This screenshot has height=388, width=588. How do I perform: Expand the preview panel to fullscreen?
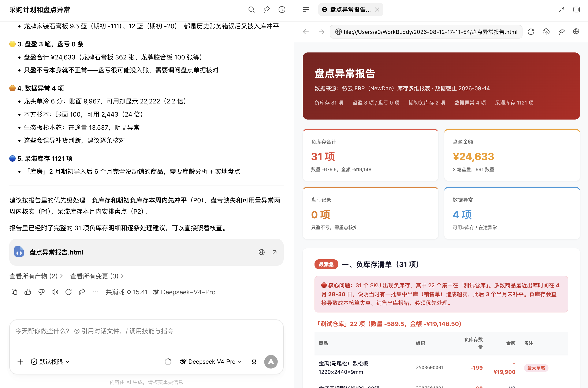coord(561,10)
